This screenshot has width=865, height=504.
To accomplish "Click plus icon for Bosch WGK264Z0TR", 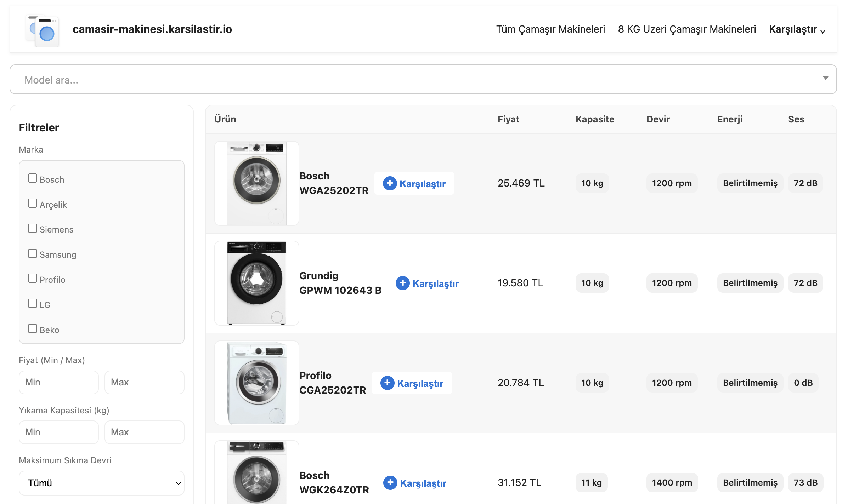I will pyautogui.click(x=390, y=483).
